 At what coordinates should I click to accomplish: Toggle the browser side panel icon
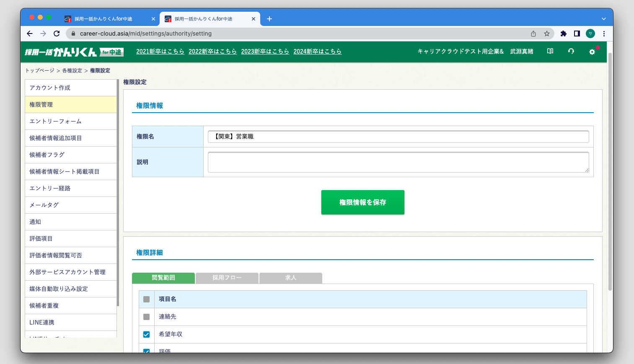pos(577,34)
